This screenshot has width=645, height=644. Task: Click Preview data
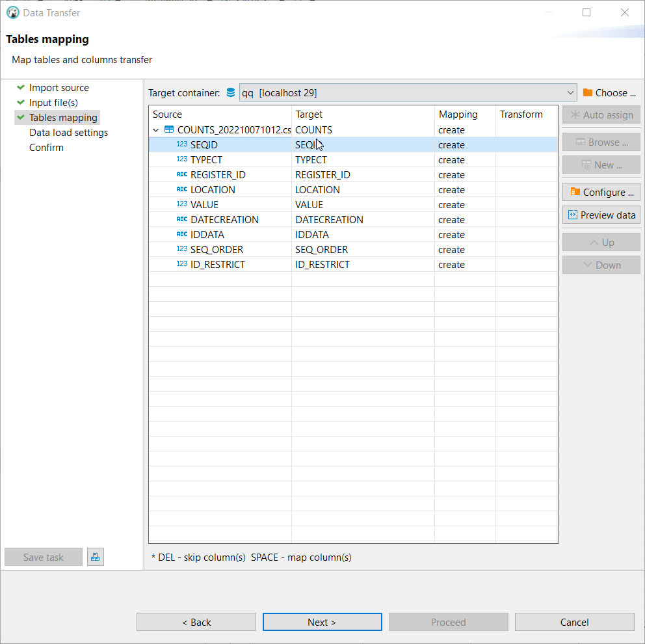pyautogui.click(x=601, y=215)
